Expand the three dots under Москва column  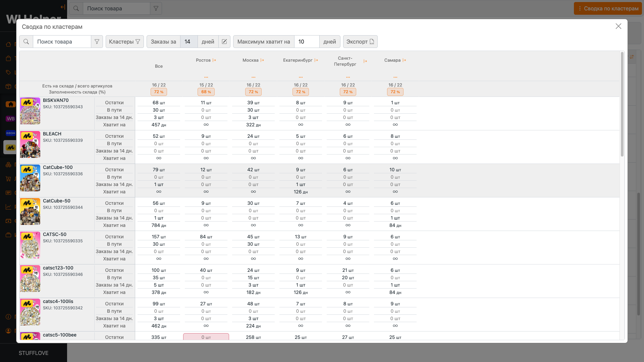tap(253, 77)
